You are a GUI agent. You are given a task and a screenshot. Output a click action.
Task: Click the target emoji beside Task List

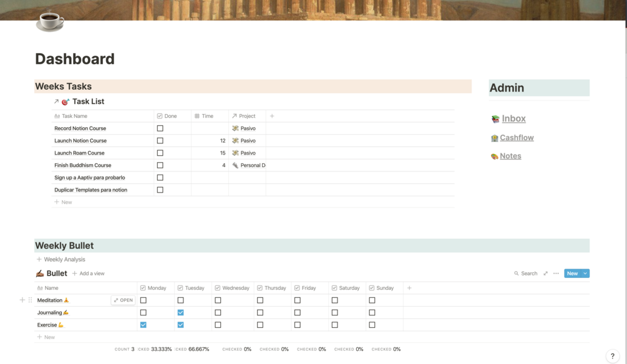click(66, 102)
